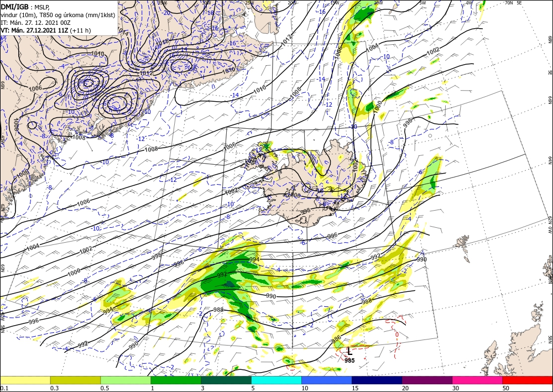Click the '30W' longitude label
553x392 pixels.
[206, 3]
